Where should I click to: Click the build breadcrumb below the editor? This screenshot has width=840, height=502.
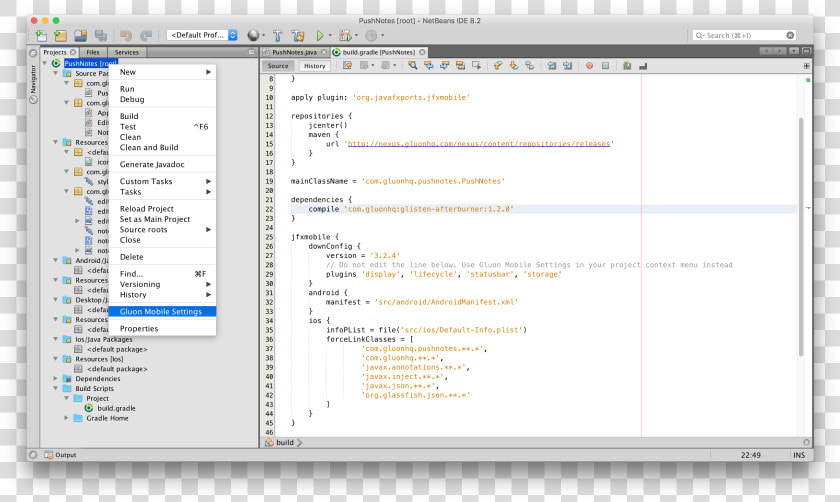click(x=284, y=443)
